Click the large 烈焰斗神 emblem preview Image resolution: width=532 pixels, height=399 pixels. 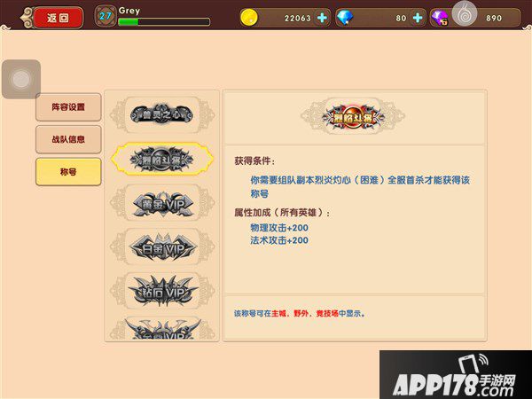353,116
